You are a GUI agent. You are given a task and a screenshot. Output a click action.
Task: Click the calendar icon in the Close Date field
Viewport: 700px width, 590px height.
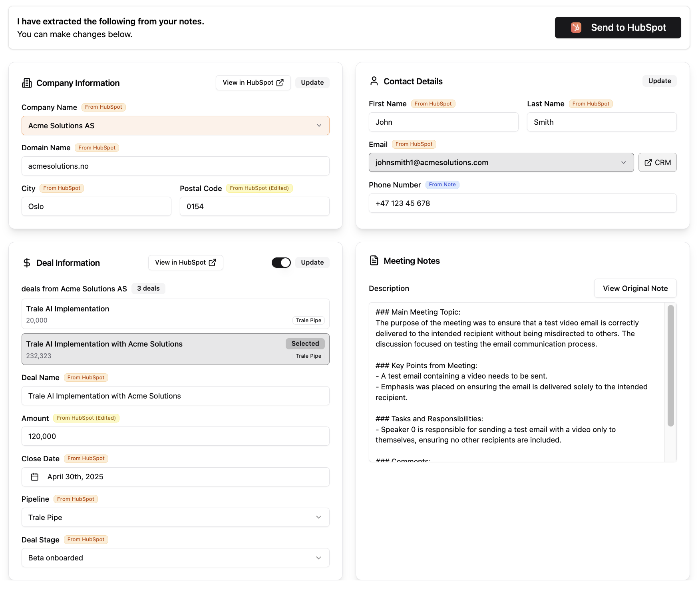(35, 476)
